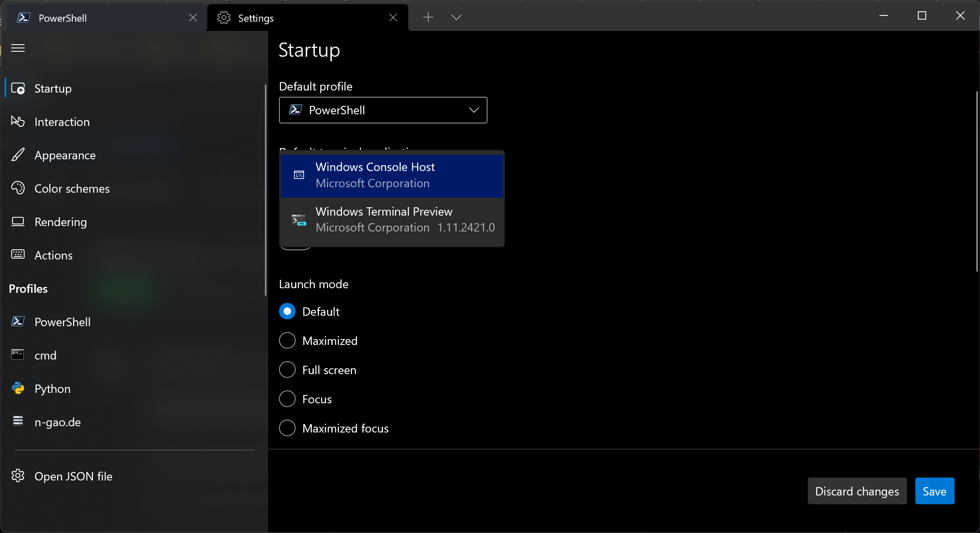This screenshot has height=533, width=980.
Task: Open JSON file using the gear icon
Action: pyautogui.click(x=18, y=476)
